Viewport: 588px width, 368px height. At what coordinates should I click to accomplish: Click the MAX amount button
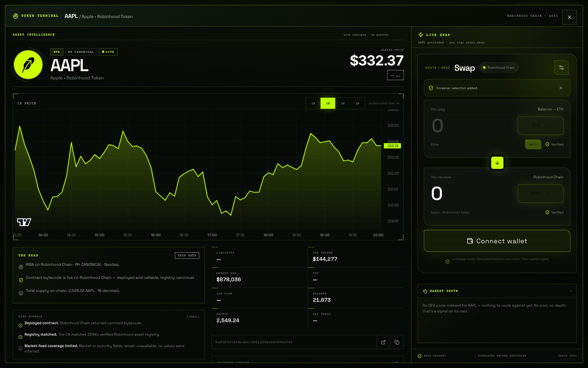(x=533, y=144)
